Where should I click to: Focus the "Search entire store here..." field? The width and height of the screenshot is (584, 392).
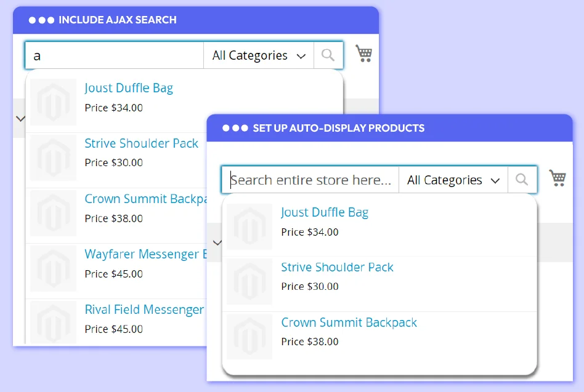point(311,180)
